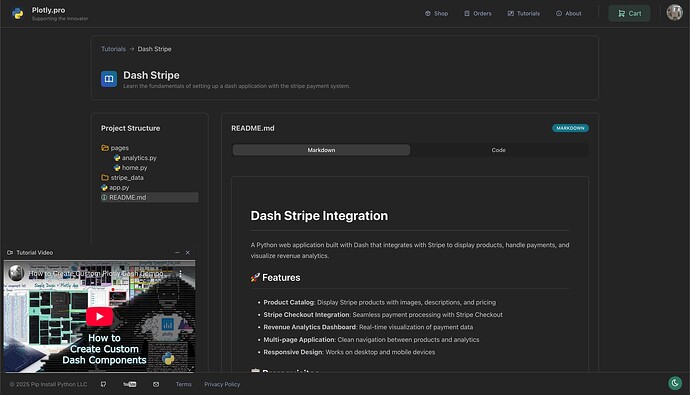The width and height of the screenshot is (690, 395).
Task: Minimize the Tutorial Video panel
Action: pyautogui.click(x=177, y=252)
